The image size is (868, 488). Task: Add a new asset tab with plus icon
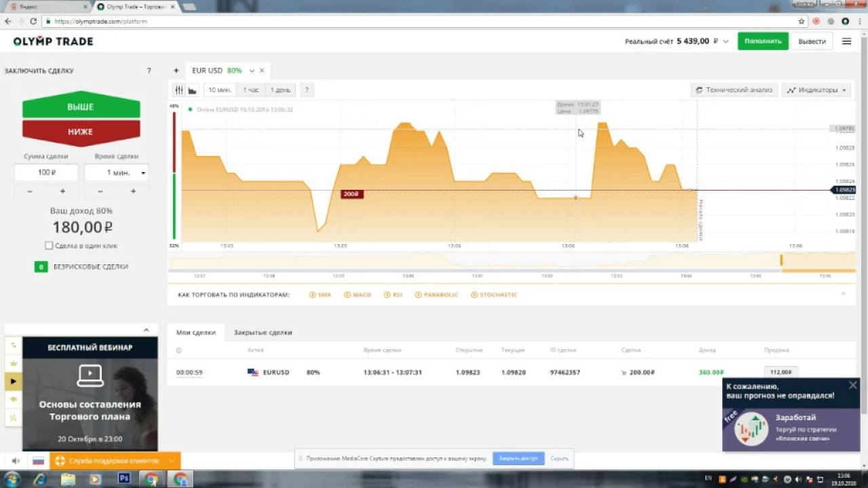pos(176,70)
